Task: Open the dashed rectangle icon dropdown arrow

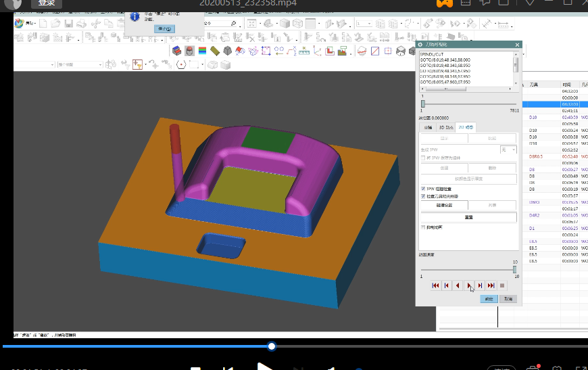Action: click(203, 64)
